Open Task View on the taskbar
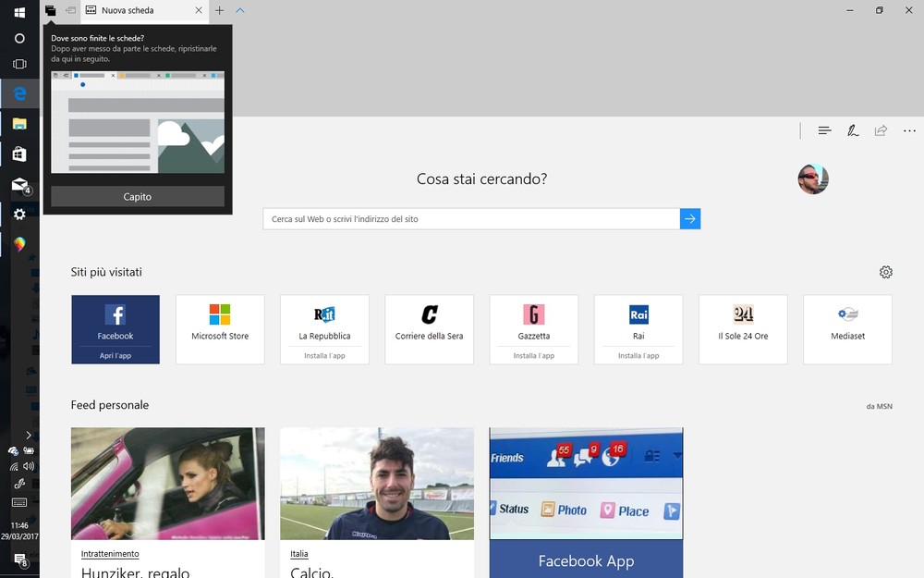 point(19,64)
